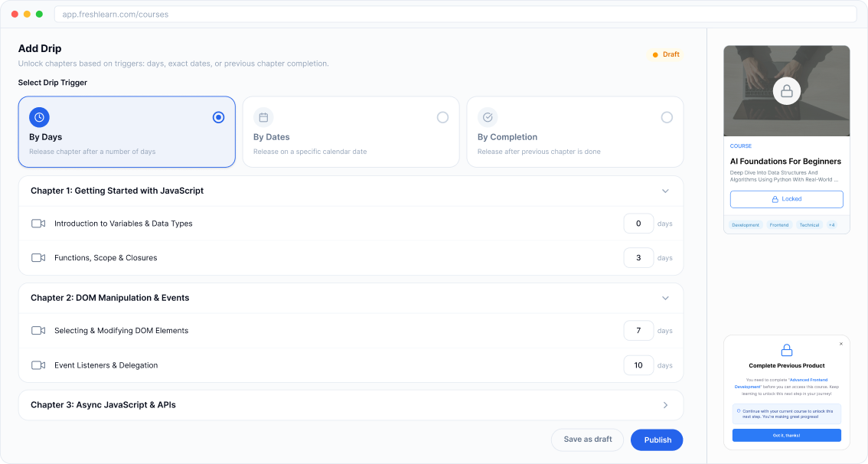The width and height of the screenshot is (868, 464).
Task: Click the Development tag on course card
Action: (x=745, y=225)
